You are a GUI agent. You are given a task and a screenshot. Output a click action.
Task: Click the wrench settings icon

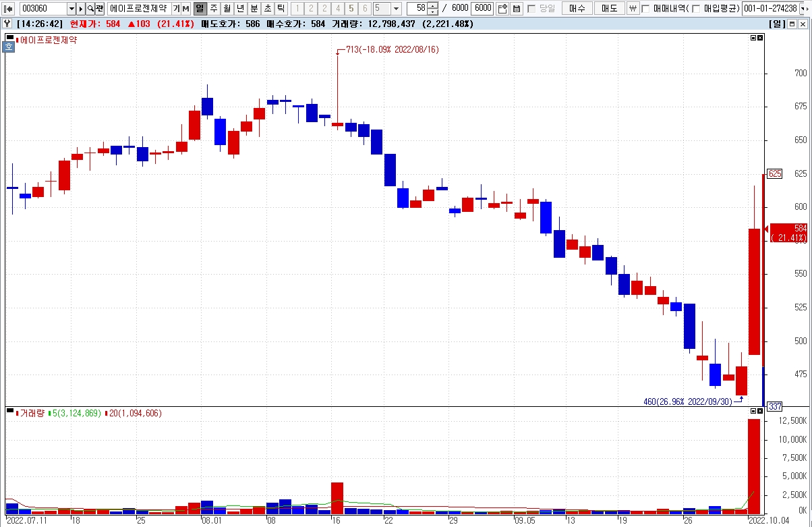(7, 24)
